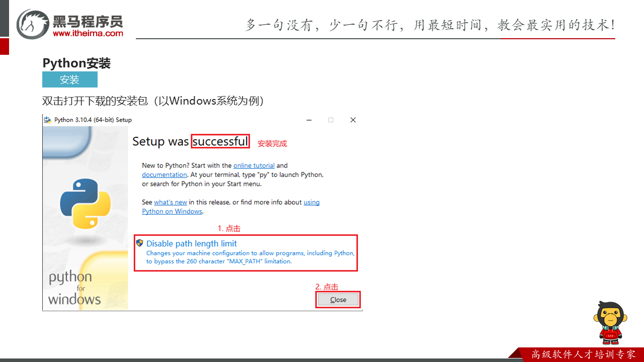Open the documentation link
The width and height of the screenshot is (644, 362).
coord(165,174)
